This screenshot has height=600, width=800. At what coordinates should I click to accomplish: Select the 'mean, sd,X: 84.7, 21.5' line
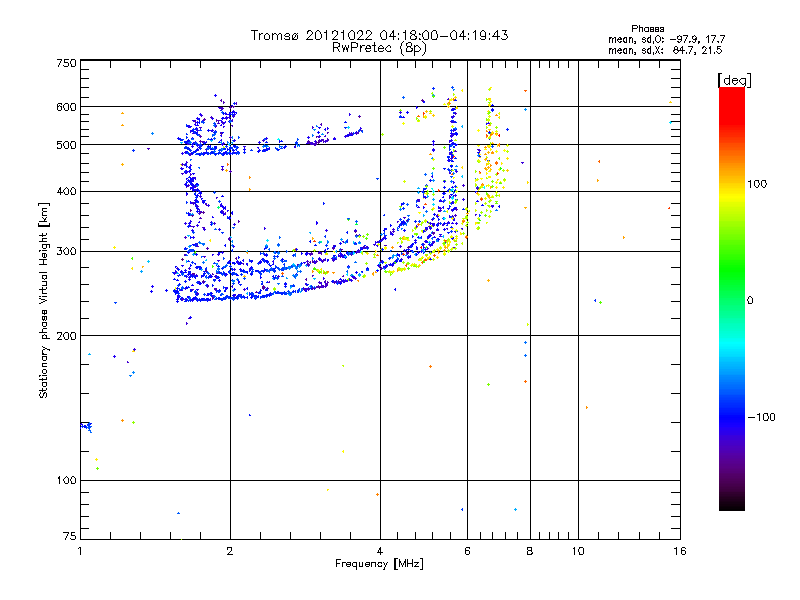coord(665,50)
